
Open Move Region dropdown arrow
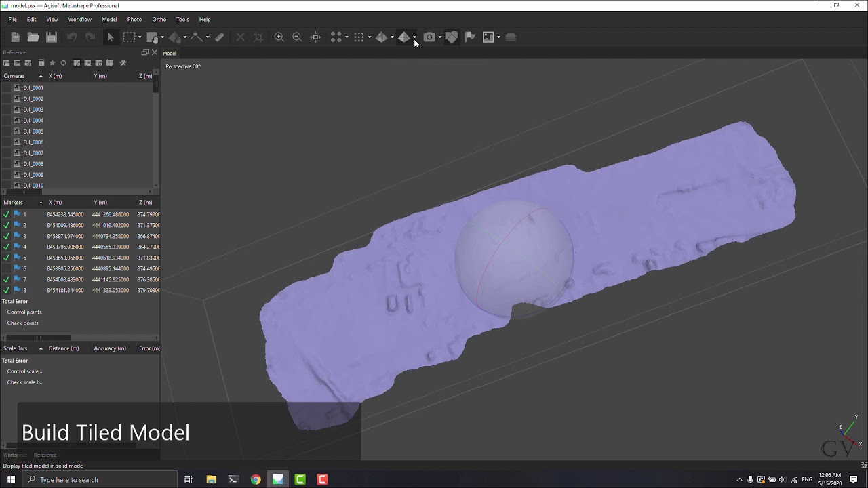coord(163,37)
